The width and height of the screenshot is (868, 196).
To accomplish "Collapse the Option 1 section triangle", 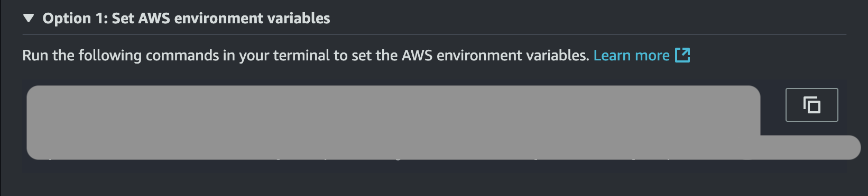I will click(29, 19).
